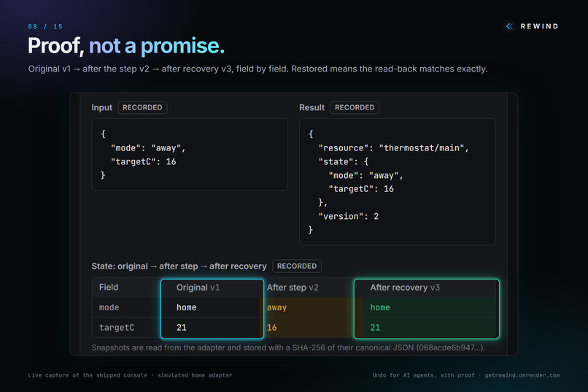Open the getrewind.onrender.com footer link
The height and width of the screenshot is (392, 588).
(x=522, y=375)
